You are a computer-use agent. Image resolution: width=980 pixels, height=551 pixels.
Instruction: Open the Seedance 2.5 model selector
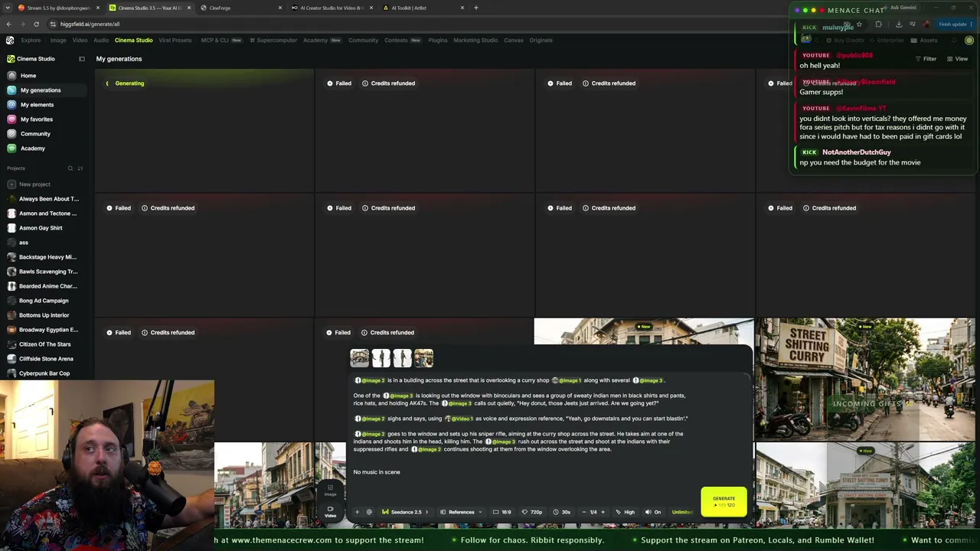pos(405,512)
